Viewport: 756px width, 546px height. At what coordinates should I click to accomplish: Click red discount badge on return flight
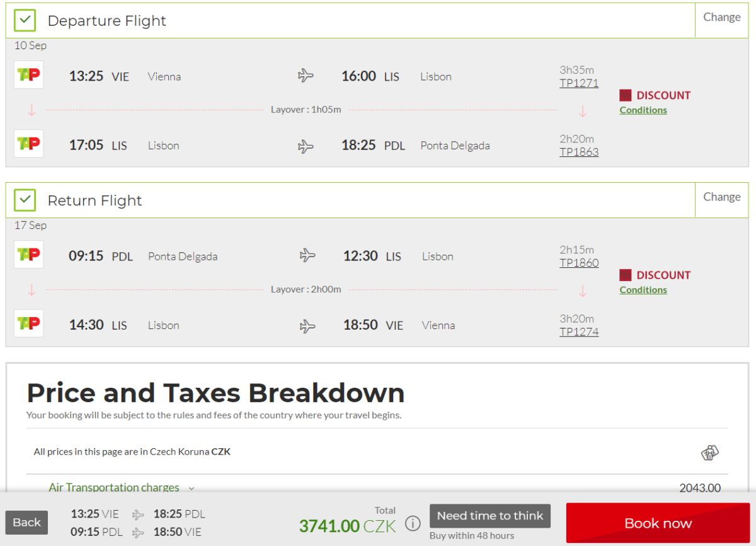tap(625, 276)
